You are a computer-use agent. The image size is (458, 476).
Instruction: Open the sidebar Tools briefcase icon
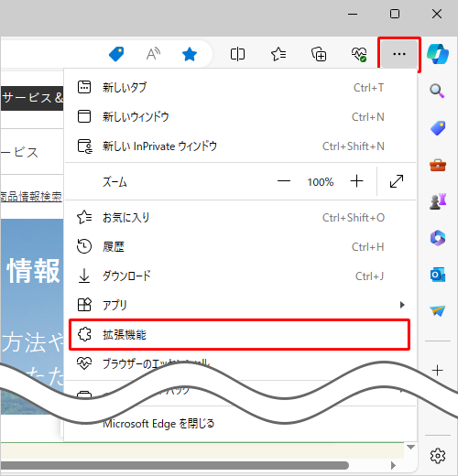(x=438, y=165)
